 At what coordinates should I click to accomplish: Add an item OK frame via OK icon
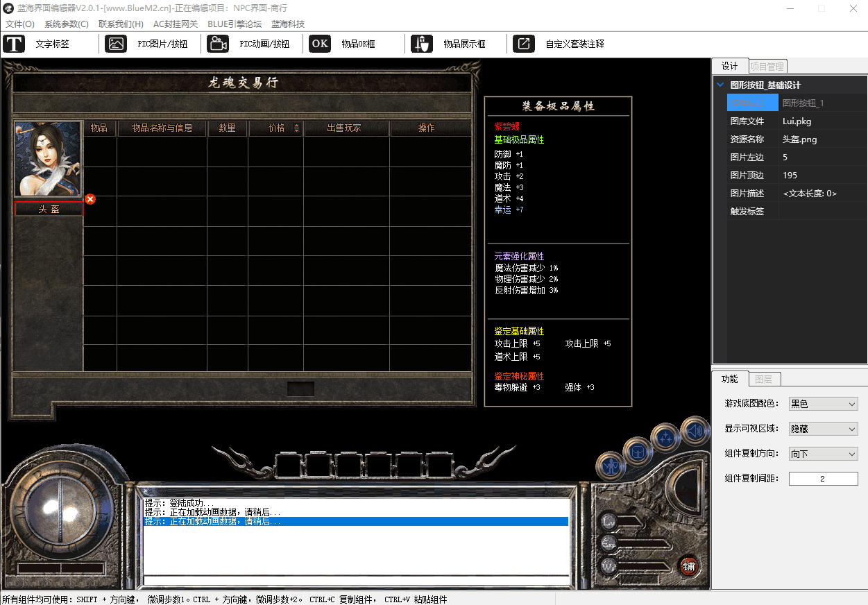pyautogui.click(x=320, y=44)
